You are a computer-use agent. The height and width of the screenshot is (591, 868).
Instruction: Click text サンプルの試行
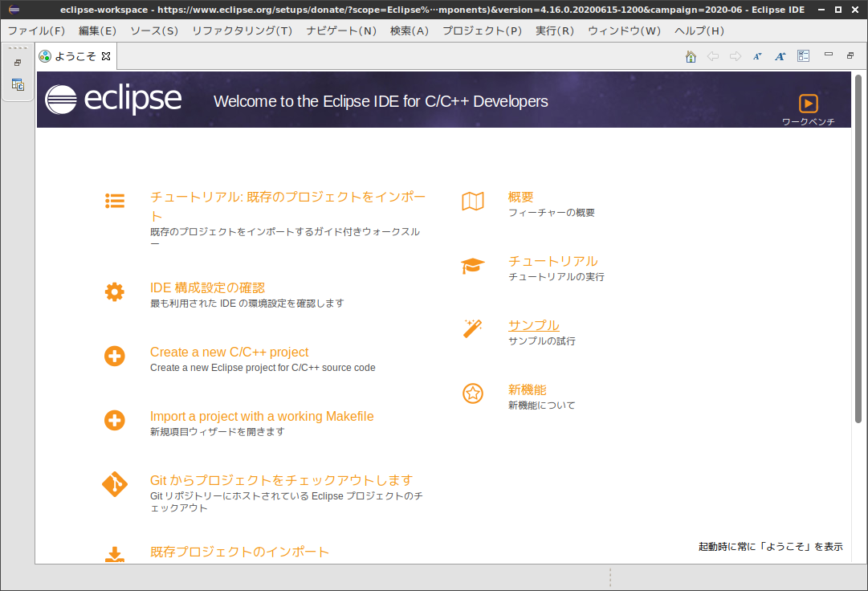(x=542, y=341)
